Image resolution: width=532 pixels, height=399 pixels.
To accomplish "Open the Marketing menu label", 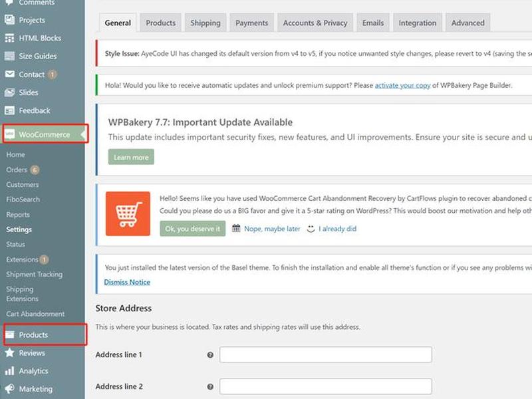I will click(36, 389).
